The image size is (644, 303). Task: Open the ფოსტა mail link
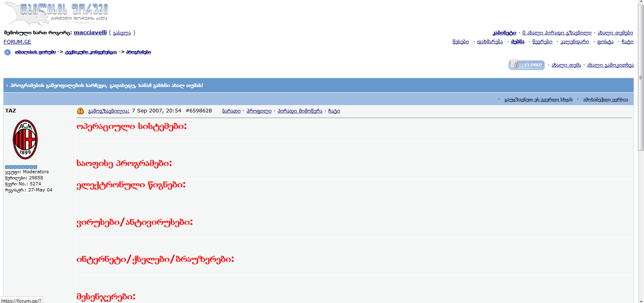click(605, 42)
